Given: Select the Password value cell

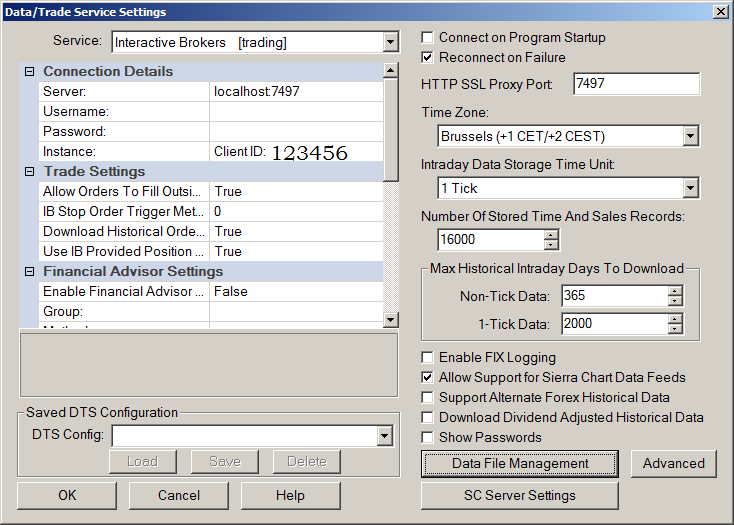Looking at the screenshot, I should pos(296,131).
